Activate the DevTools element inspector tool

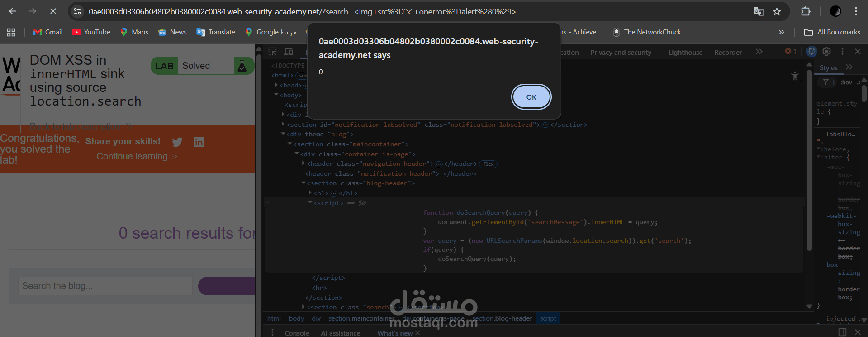click(272, 52)
